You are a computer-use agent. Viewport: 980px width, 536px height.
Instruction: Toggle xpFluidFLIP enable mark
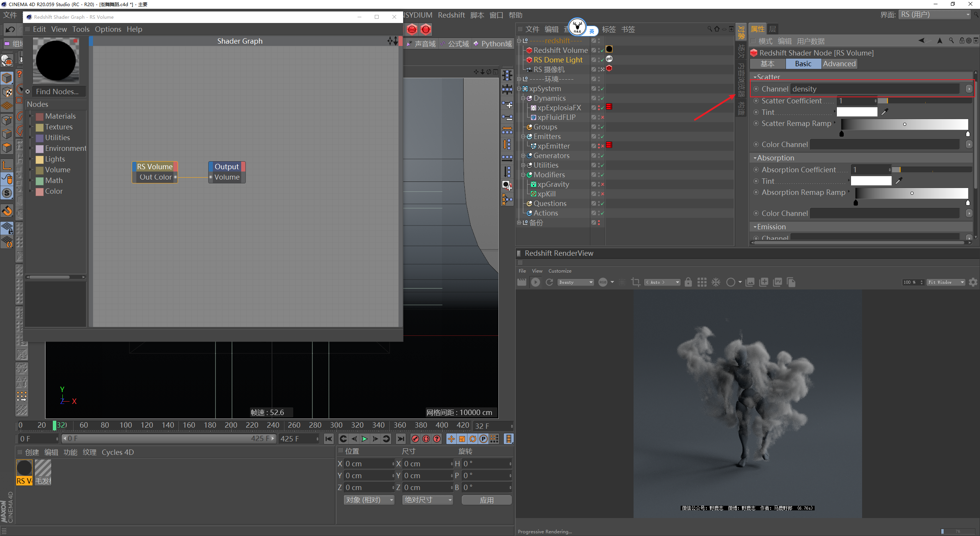pos(602,118)
